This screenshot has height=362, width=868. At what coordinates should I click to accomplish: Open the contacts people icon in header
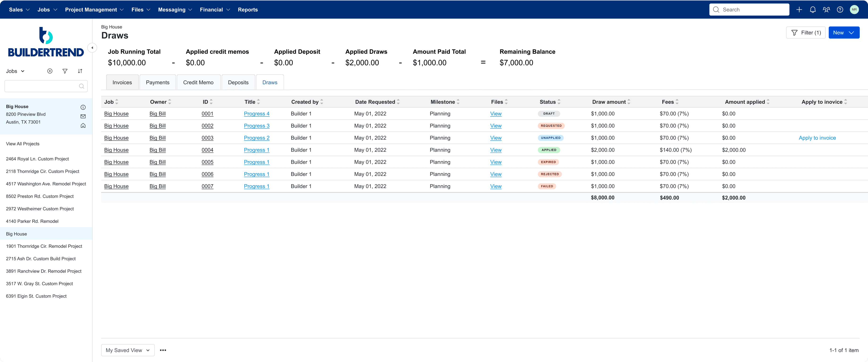coord(826,10)
